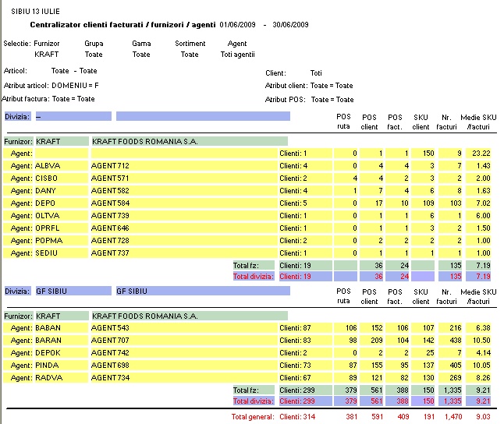Click 'Clienti: 314' general total

pyautogui.click(x=297, y=417)
